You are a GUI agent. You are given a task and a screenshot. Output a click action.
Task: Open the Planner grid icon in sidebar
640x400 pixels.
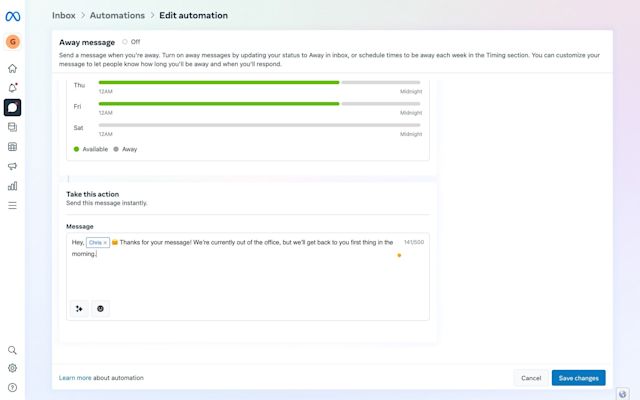[x=12, y=147]
